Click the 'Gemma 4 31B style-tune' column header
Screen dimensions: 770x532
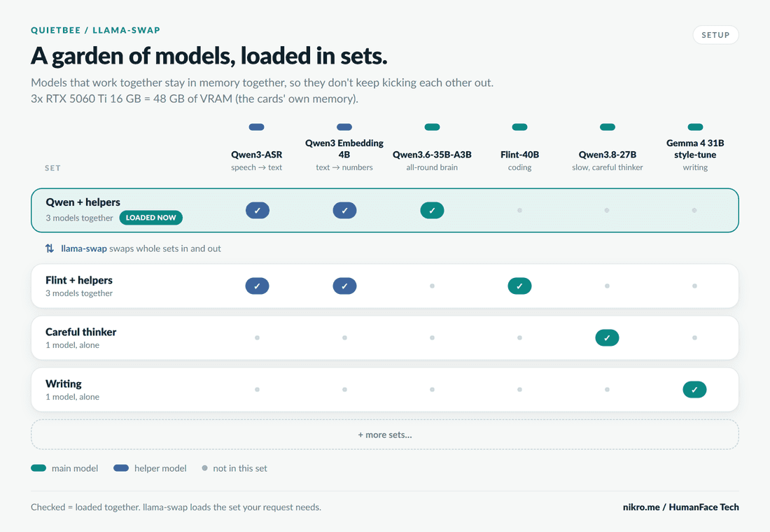[x=695, y=149]
